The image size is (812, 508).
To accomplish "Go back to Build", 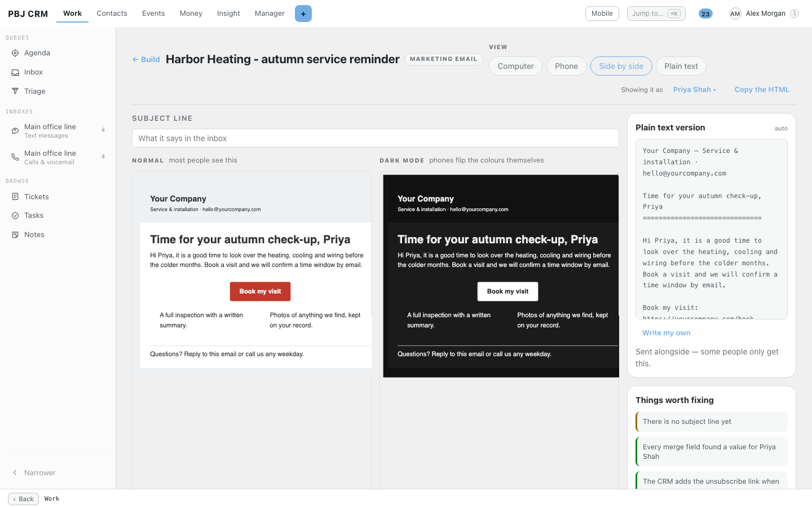I will [x=146, y=59].
